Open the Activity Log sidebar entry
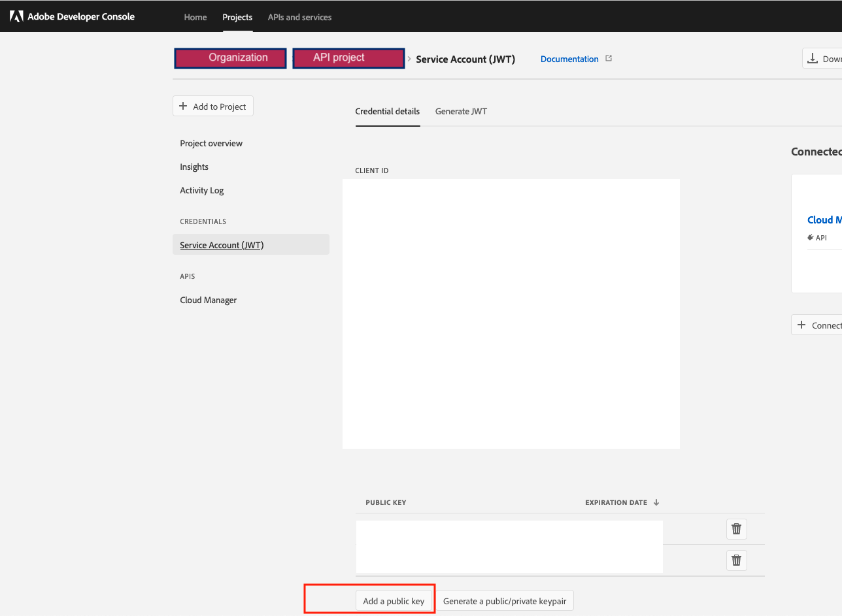 pos(201,190)
